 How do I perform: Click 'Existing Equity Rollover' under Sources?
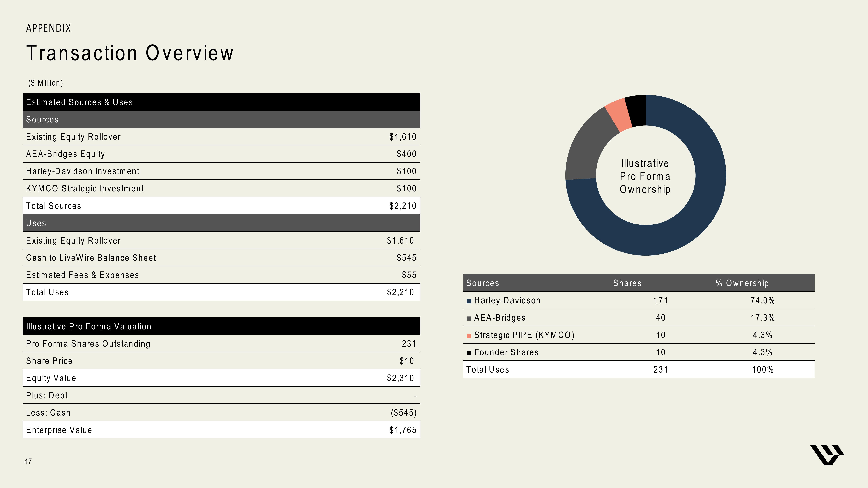73,137
